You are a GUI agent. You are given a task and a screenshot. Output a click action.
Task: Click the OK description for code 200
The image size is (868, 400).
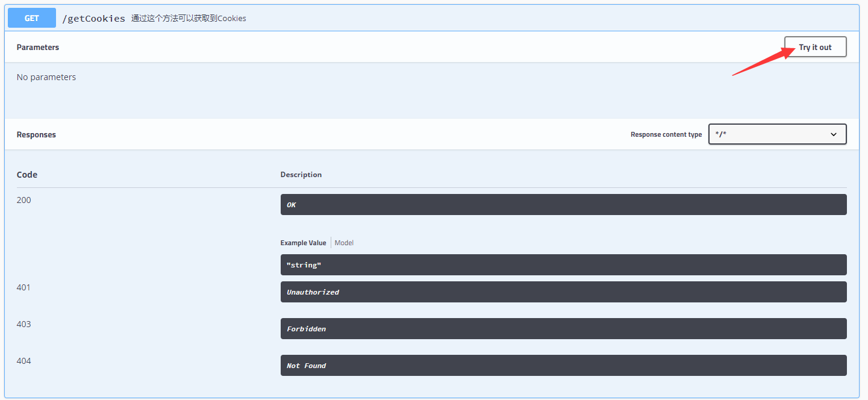pyautogui.click(x=563, y=204)
